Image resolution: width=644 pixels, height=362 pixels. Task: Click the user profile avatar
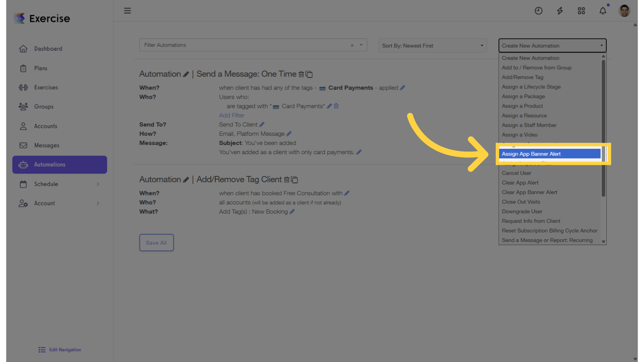[624, 10]
